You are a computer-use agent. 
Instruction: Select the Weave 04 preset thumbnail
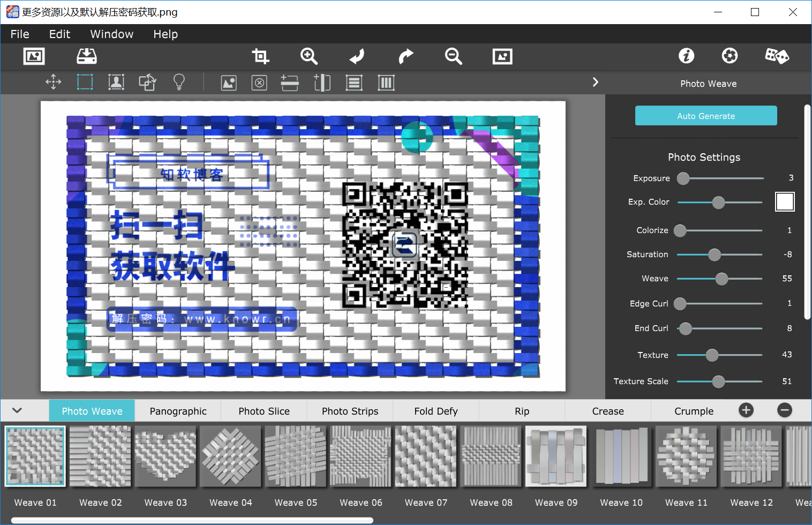(231, 456)
